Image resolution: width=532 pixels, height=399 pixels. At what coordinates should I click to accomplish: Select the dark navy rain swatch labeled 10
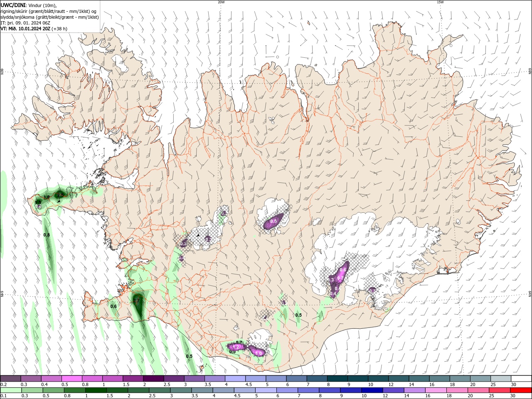[372, 390]
